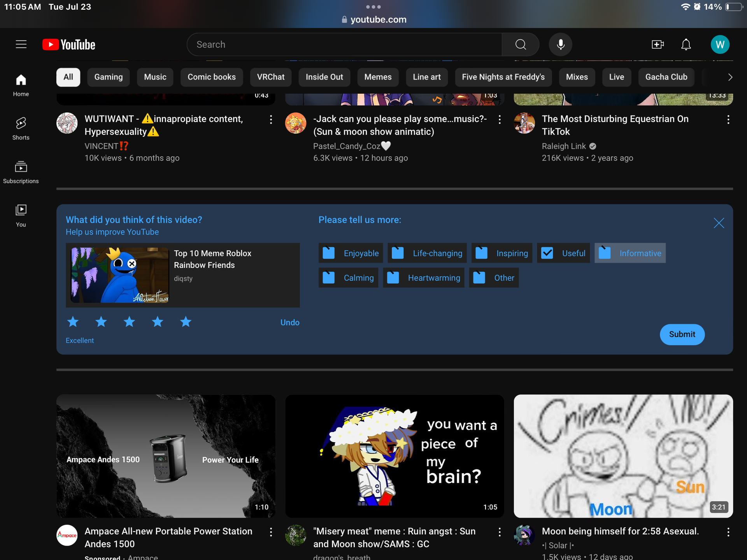Open Subscriptions in sidebar

(21, 173)
